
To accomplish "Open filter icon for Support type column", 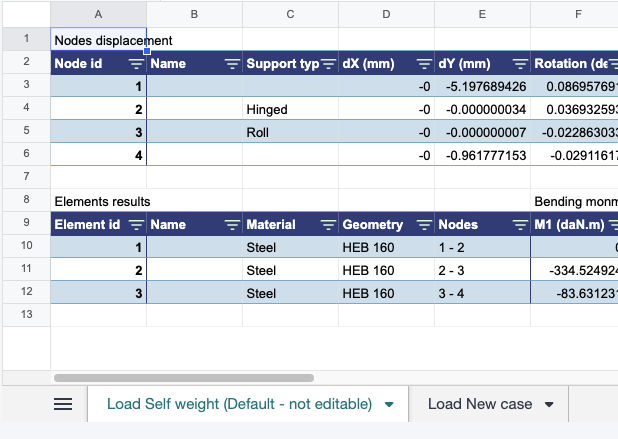I will click(327, 64).
